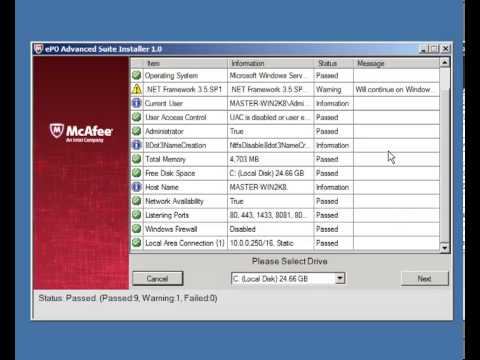Select the 'Host Name' row label

click(x=162, y=187)
